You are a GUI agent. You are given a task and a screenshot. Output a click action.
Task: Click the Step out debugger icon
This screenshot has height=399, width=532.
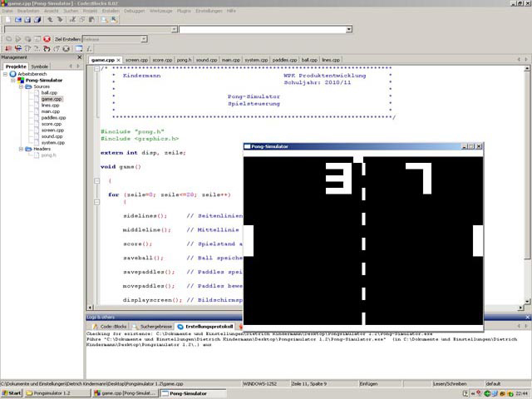click(57, 48)
